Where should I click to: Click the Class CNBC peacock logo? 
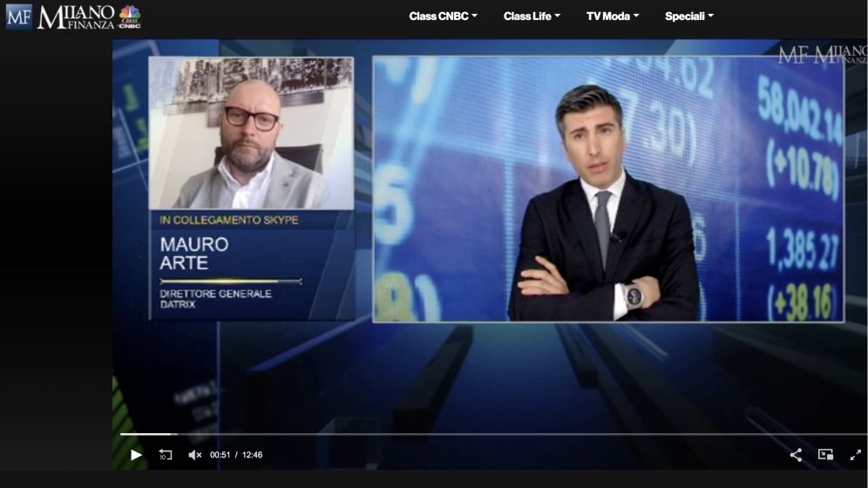click(x=130, y=17)
